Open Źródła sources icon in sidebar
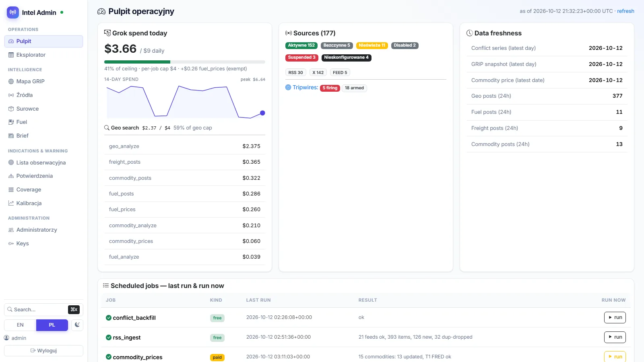This screenshot has width=644, height=362. point(11,95)
